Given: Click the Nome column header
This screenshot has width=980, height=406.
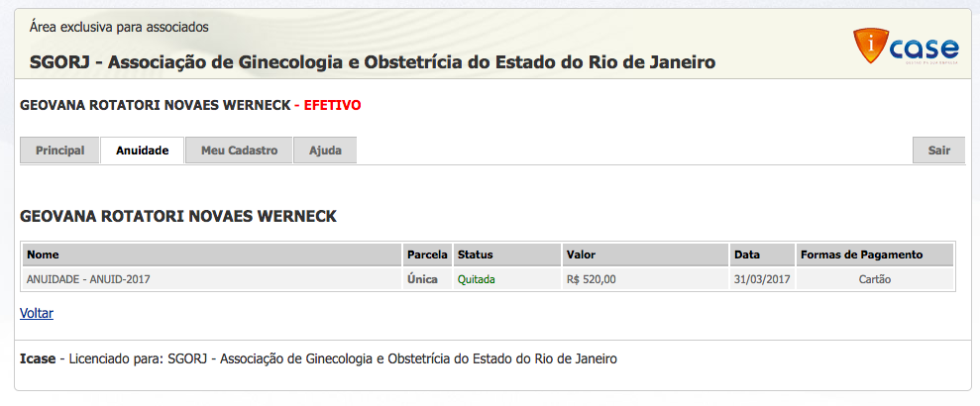Looking at the screenshot, I should [44, 254].
